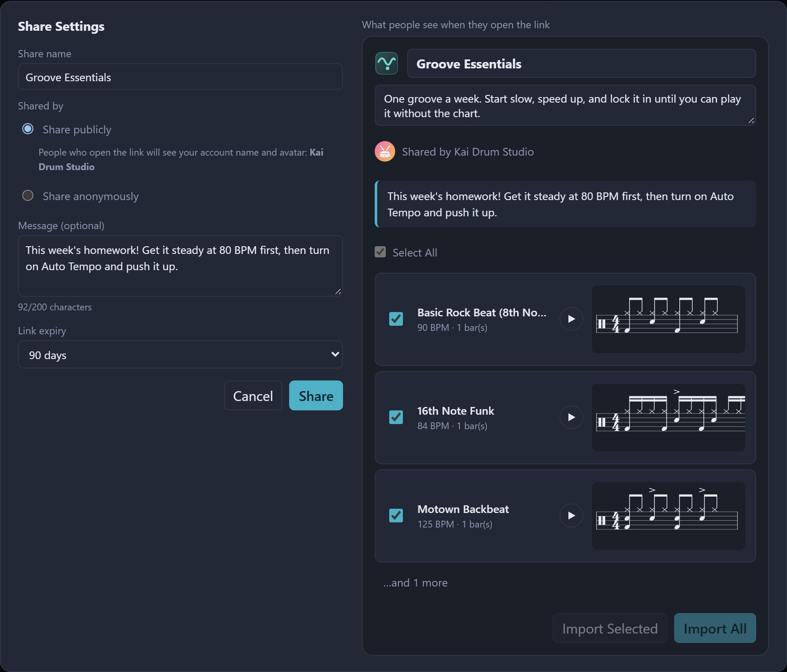Open the 16th Note Funk notation thumbnail
787x672 pixels.
pyautogui.click(x=668, y=418)
